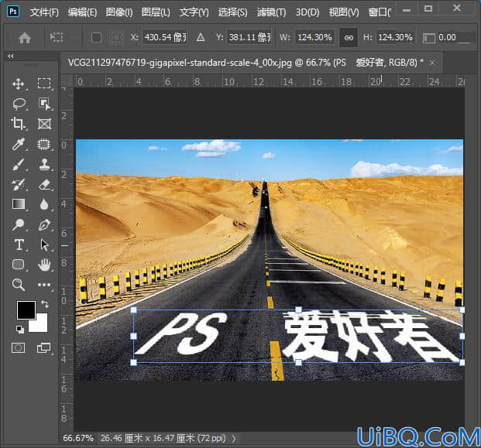Select the Crop tool
Screen dimensions: 481x448
[x=18, y=124]
